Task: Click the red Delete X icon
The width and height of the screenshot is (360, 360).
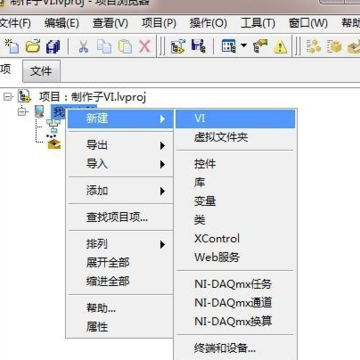Action: point(145,46)
